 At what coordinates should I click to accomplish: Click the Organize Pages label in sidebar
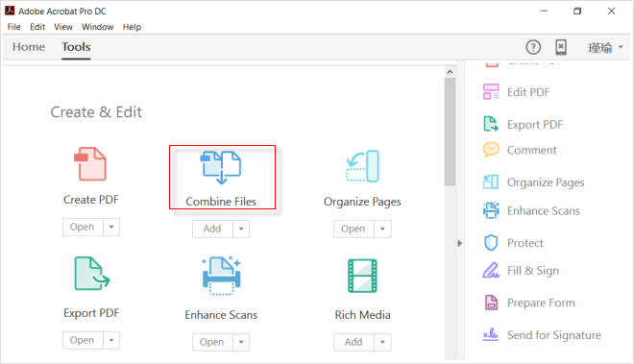pos(546,182)
